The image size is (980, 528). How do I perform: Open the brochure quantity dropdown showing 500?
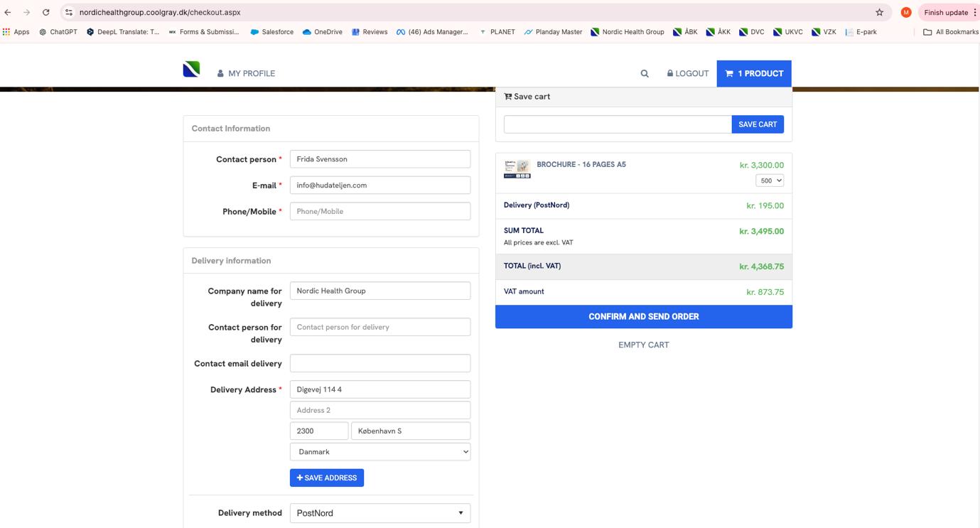[x=770, y=181]
